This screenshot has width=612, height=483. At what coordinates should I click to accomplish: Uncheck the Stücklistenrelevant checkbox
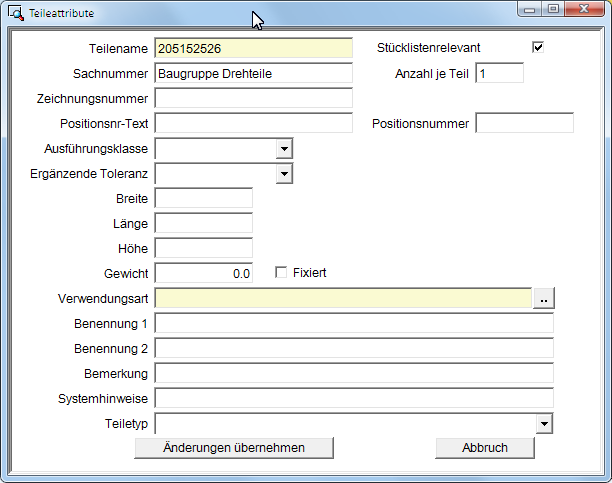(x=538, y=48)
